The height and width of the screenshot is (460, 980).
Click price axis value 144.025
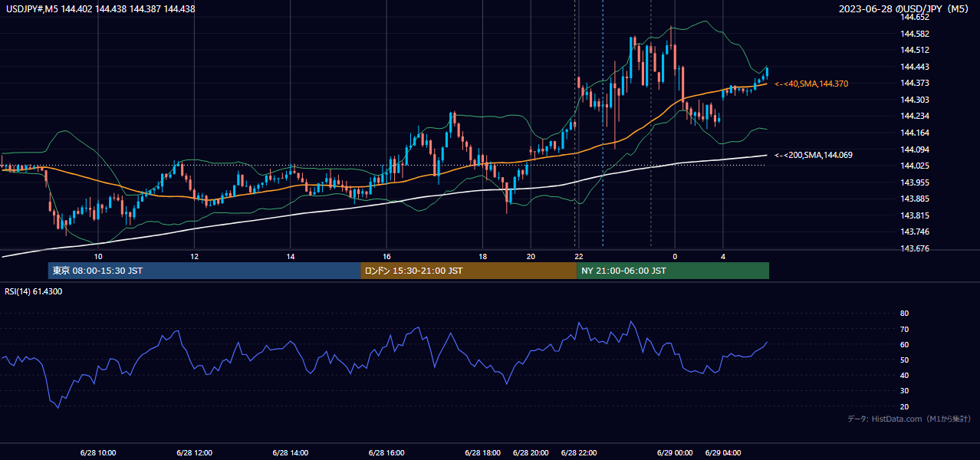[915, 166]
